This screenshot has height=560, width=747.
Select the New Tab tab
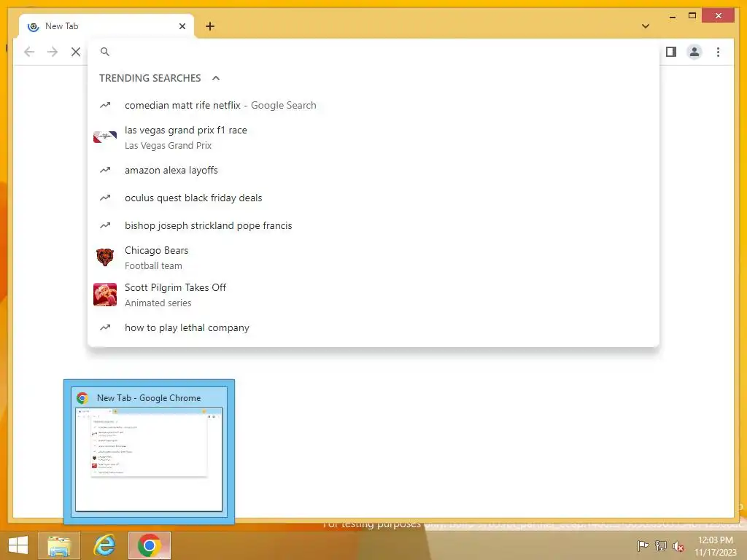pos(107,26)
